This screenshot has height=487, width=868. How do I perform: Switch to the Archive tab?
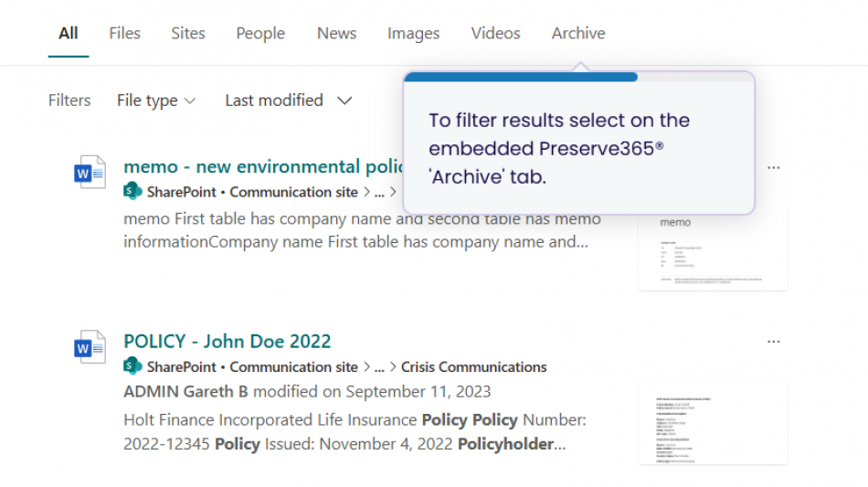[x=578, y=33]
